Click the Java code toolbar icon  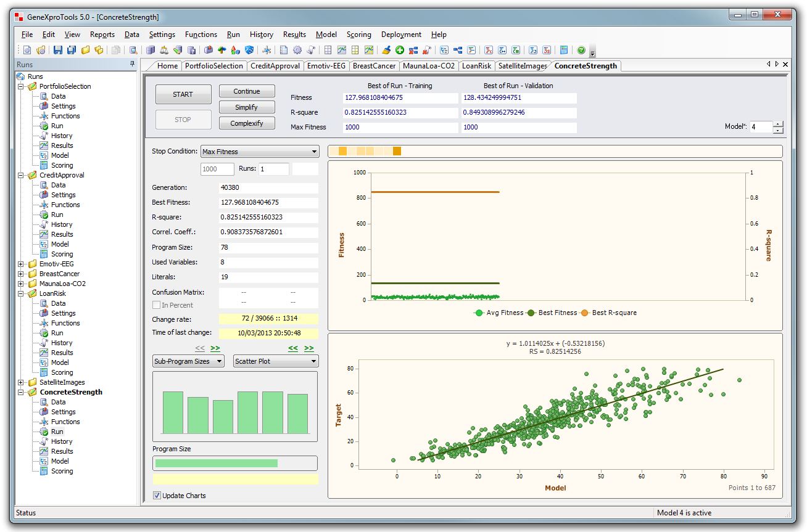point(533,50)
